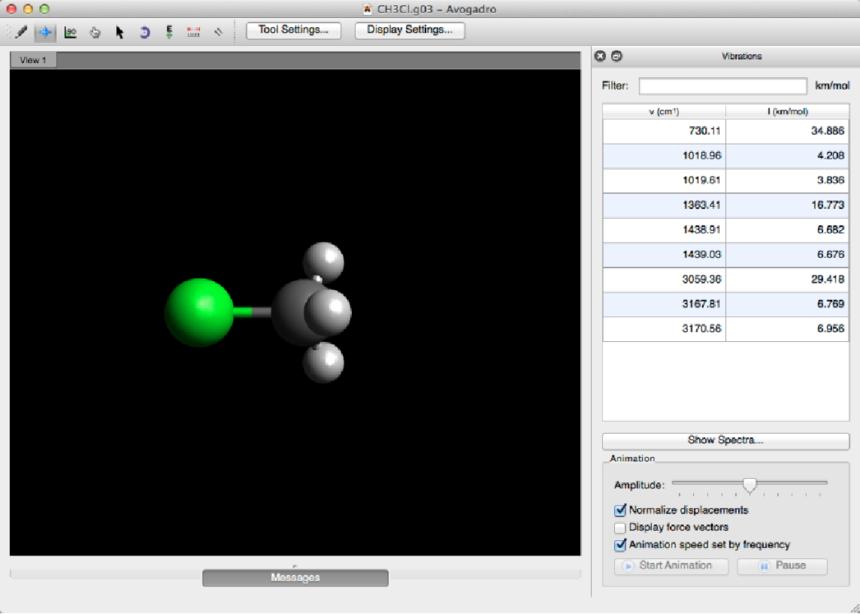
Task: Click the Amplitude slider handle
Action: 749,485
